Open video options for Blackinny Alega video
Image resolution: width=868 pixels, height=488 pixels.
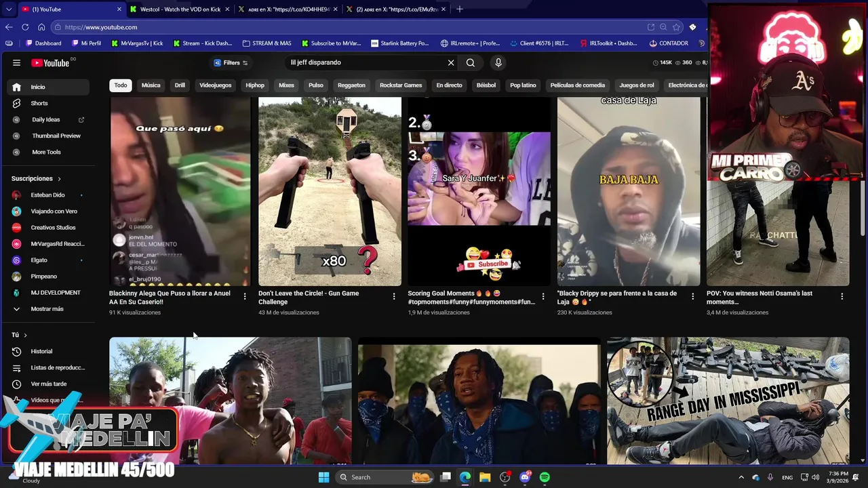[x=245, y=296]
